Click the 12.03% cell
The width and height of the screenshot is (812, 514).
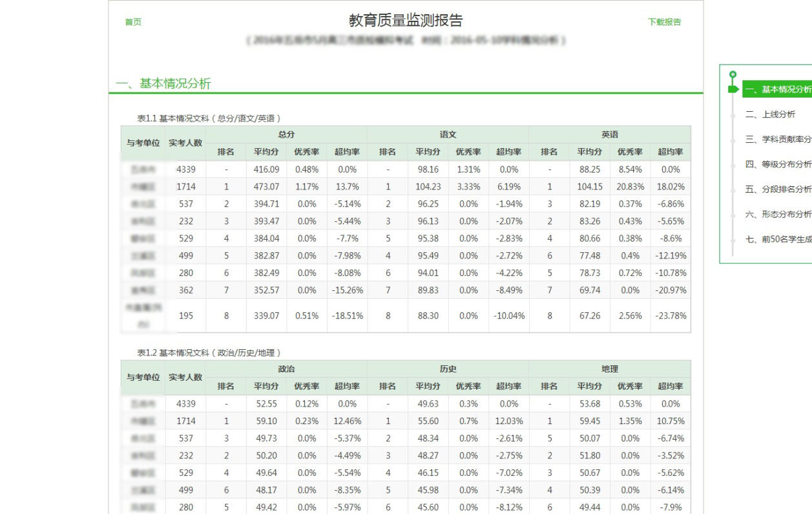pyautogui.click(x=508, y=421)
